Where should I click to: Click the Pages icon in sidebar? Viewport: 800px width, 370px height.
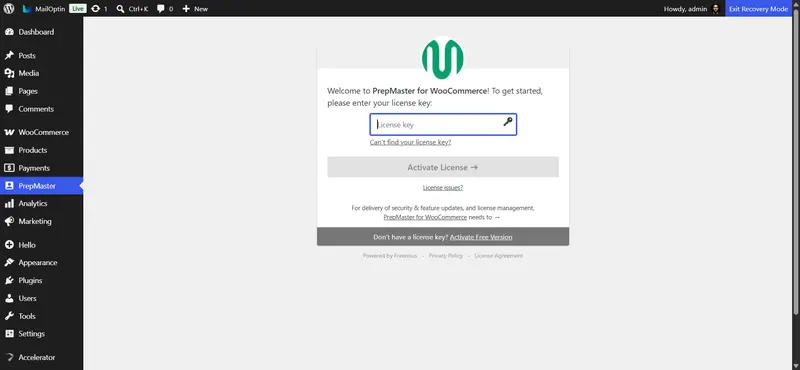coord(9,91)
